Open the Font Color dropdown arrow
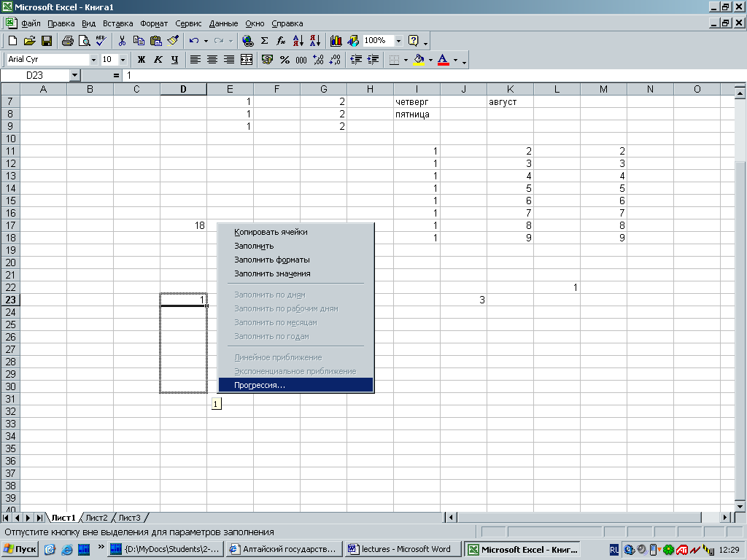Image resolution: width=747 pixels, height=560 pixels. pos(455,60)
